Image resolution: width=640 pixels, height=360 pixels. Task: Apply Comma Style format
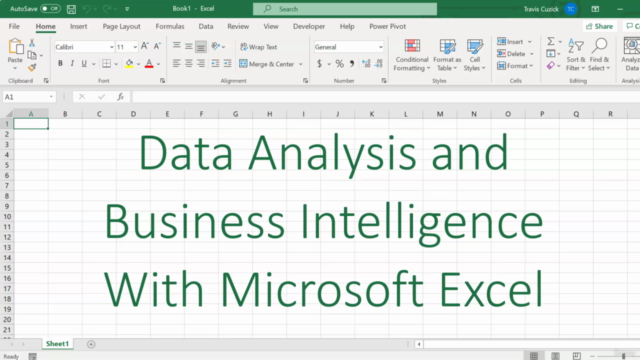pyautogui.click(x=352, y=64)
